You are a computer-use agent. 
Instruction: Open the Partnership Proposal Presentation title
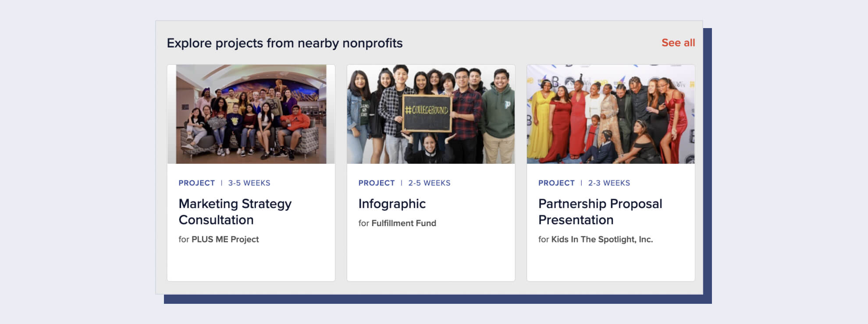[600, 212]
